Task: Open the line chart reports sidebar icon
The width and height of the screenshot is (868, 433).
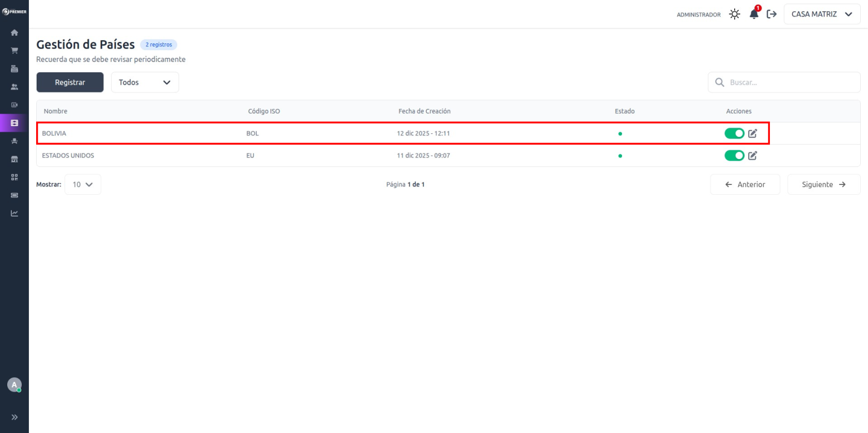Action: click(x=14, y=213)
